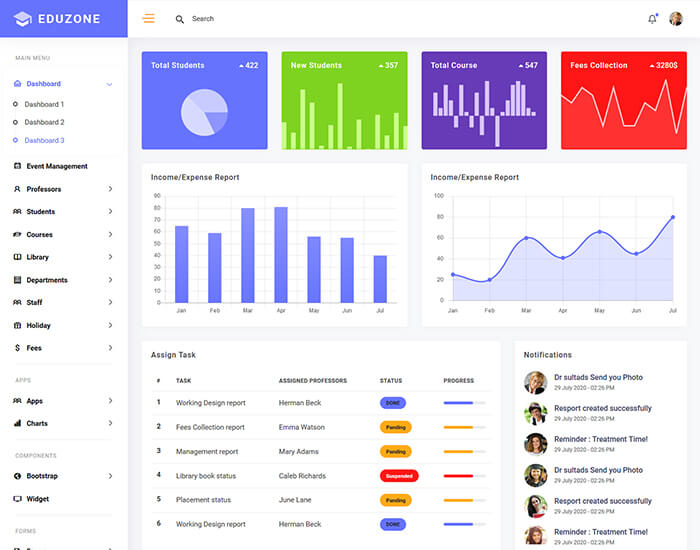Open the notifications bell icon
This screenshot has width=700, height=550.
(652, 19)
